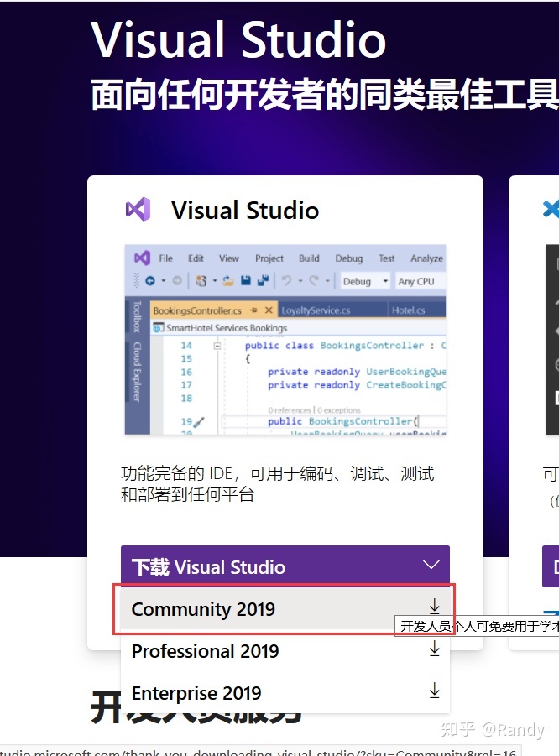This screenshot has height=756, width=559.
Task: Select Enterprise 2019 download option
Action: [285, 693]
